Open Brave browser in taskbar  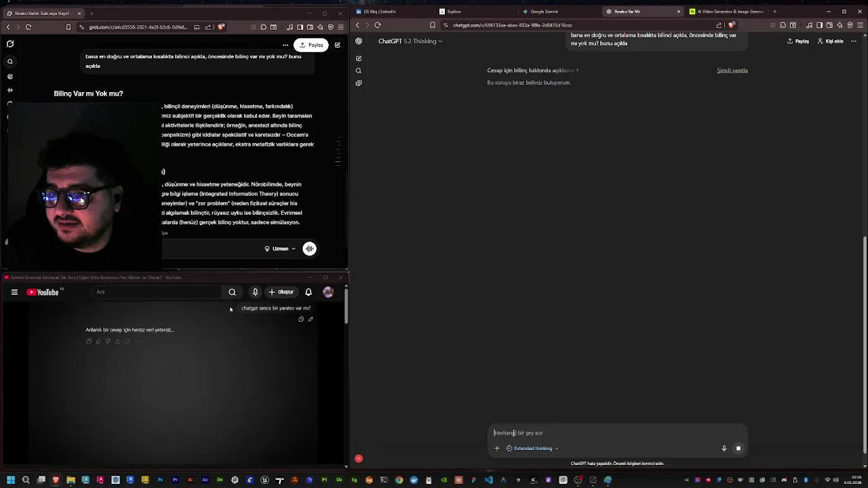pyautogui.click(x=56, y=480)
